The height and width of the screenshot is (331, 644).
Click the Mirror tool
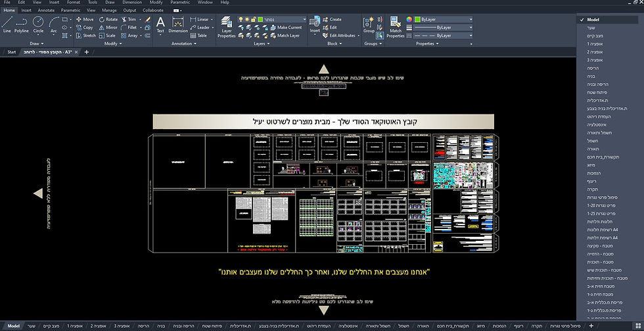point(108,28)
